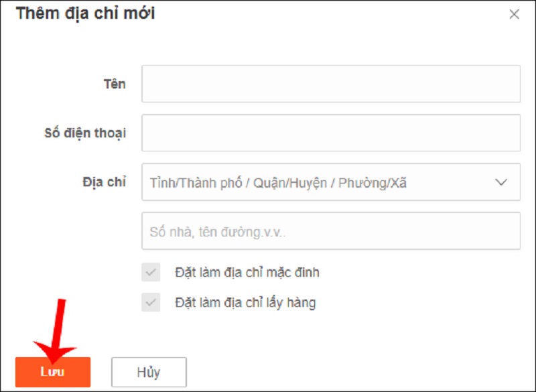Click the checkmark icon for default address
The width and height of the screenshot is (536, 392).
click(151, 272)
